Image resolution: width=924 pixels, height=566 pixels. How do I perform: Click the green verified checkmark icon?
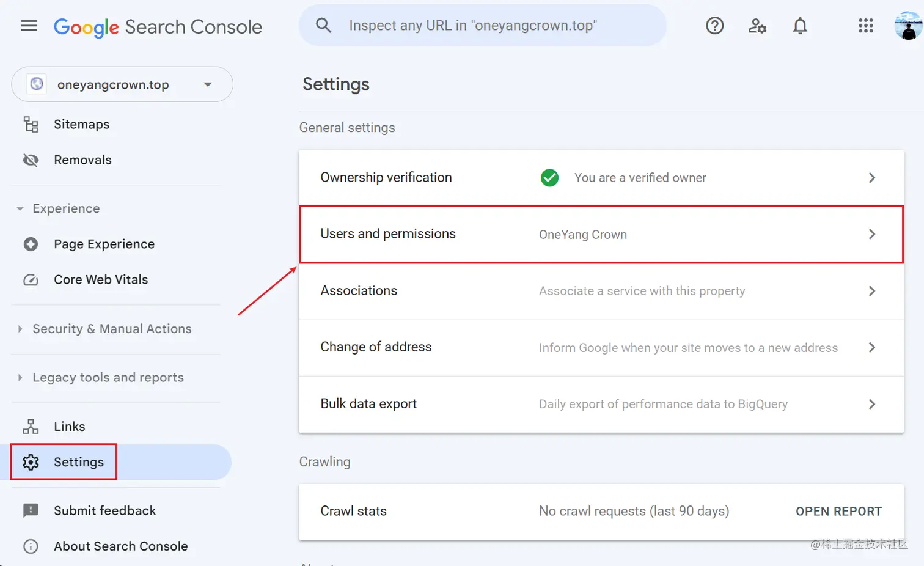pos(549,178)
